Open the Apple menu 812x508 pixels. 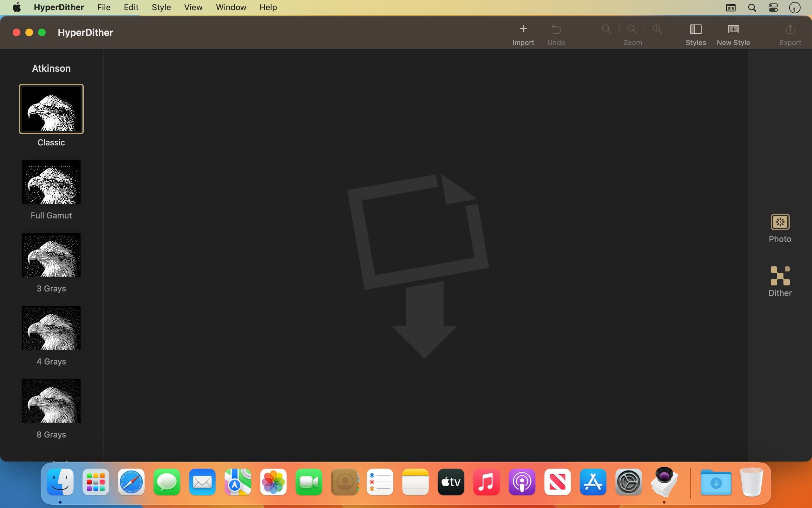17,7
